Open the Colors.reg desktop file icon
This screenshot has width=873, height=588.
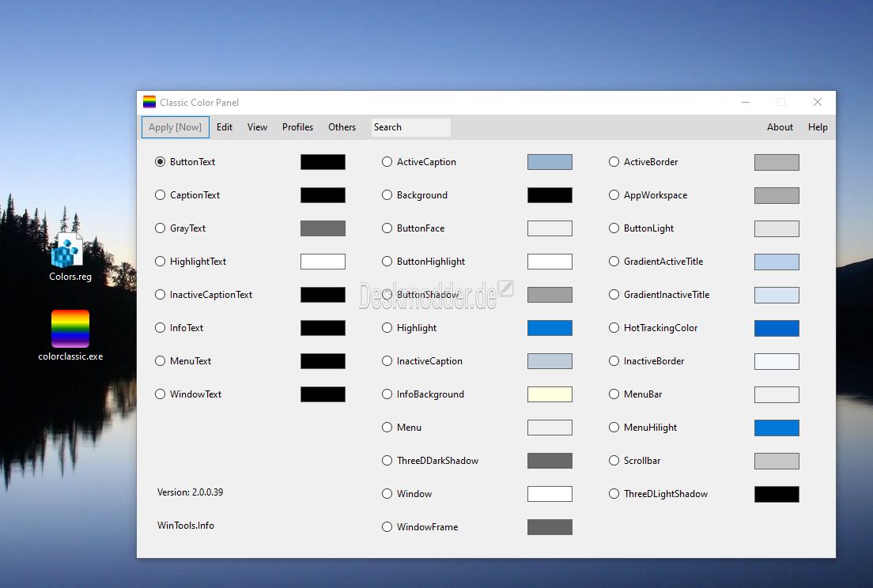coord(68,251)
